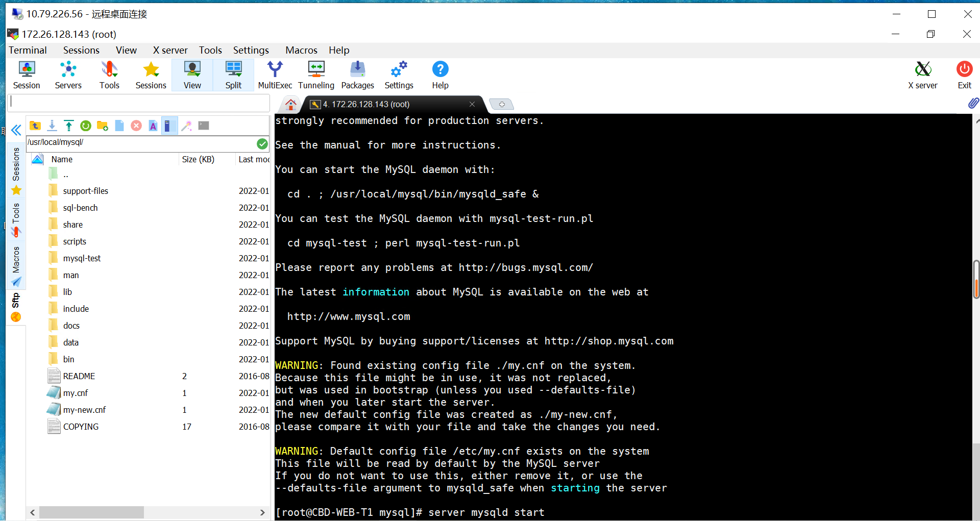Refresh the remote directory listing
980x521 pixels.
click(85, 125)
